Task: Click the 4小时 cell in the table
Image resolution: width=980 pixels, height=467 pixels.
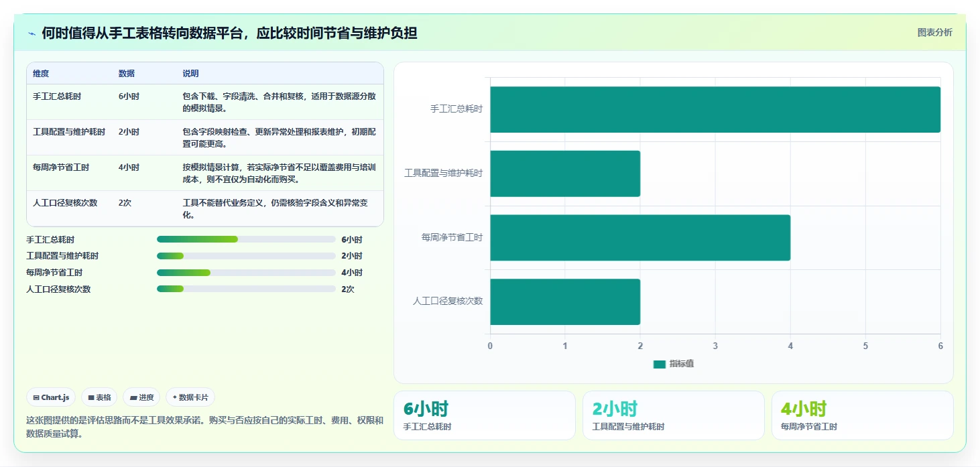Action: click(129, 168)
